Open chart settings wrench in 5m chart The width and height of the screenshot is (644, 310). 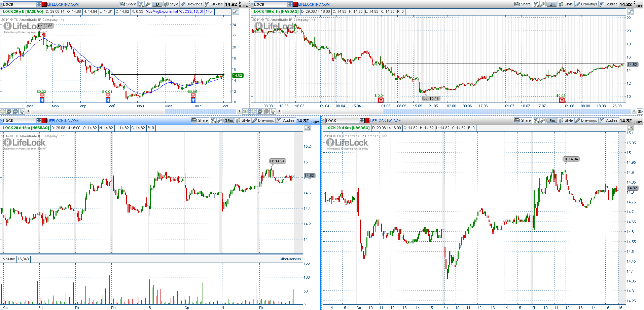pos(543,120)
